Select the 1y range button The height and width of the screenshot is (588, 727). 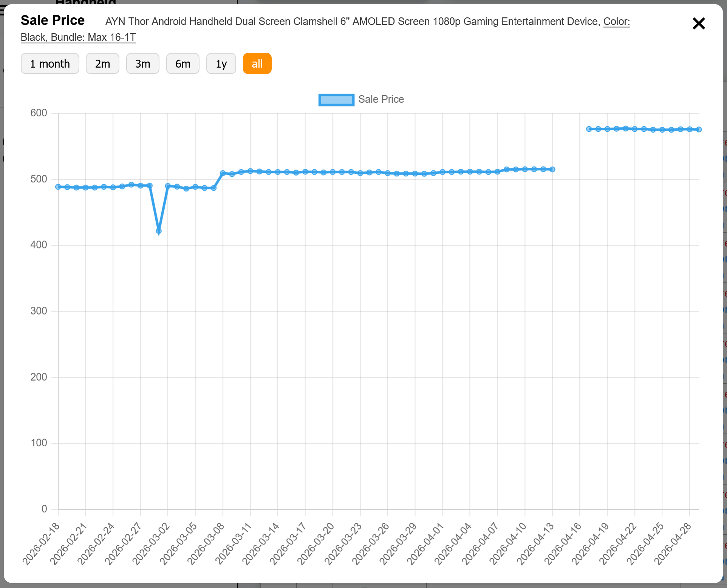pos(221,63)
